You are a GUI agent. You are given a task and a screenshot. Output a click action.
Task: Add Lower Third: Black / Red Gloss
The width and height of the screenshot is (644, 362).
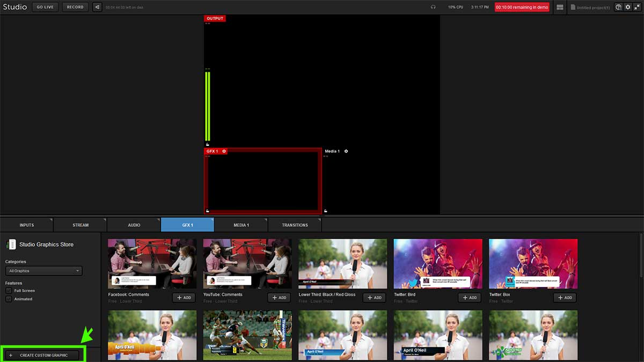click(375, 298)
